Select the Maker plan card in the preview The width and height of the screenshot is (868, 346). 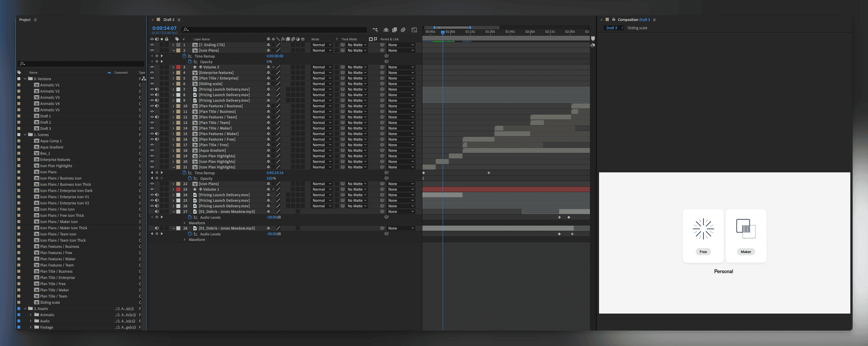click(745, 236)
